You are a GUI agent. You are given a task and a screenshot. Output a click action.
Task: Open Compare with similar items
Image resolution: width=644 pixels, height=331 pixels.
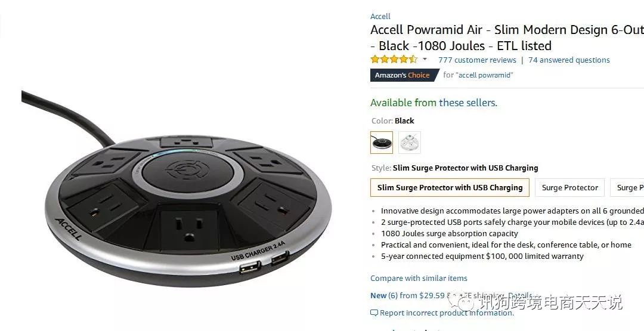[419, 278]
